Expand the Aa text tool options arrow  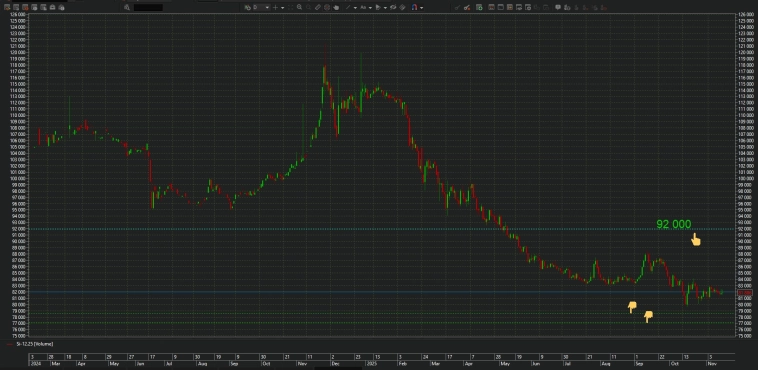coord(370,8)
